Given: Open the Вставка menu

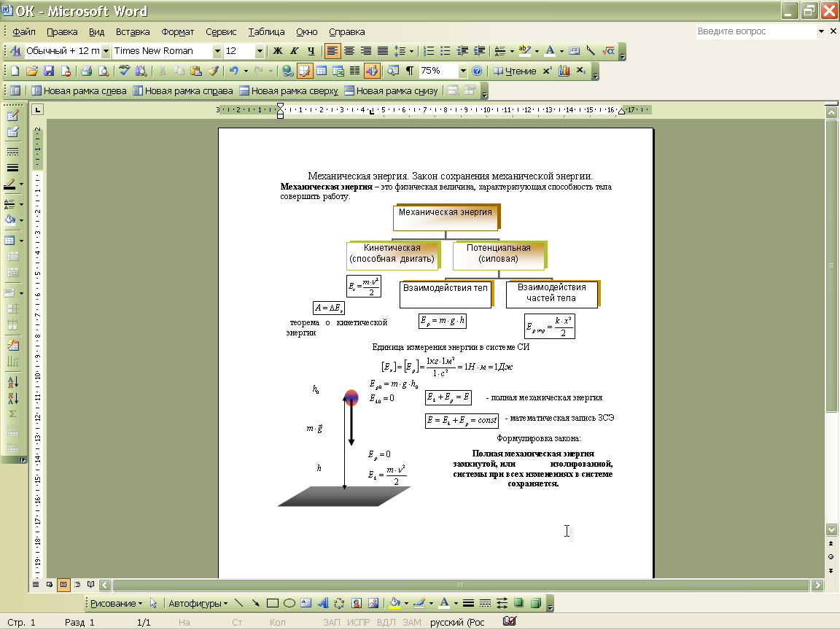Looking at the screenshot, I should (x=133, y=31).
